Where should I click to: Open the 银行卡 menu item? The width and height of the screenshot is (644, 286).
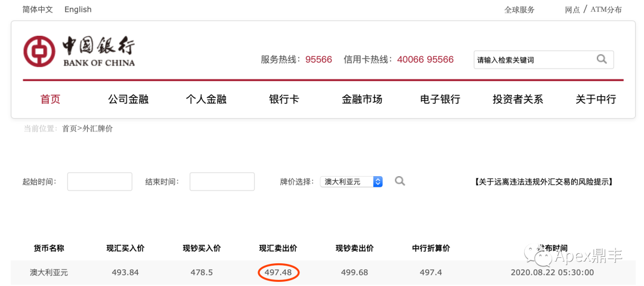[284, 99]
